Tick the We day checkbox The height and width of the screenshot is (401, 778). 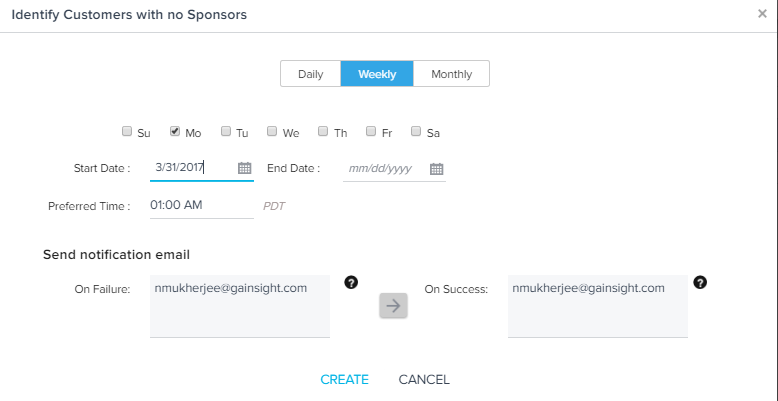(x=272, y=131)
